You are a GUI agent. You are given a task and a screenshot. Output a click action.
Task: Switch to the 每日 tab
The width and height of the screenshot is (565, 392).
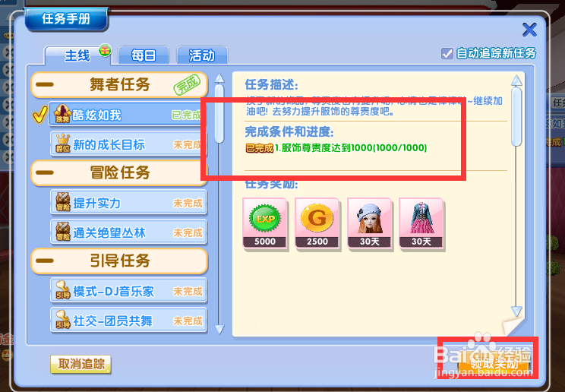(x=144, y=55)
